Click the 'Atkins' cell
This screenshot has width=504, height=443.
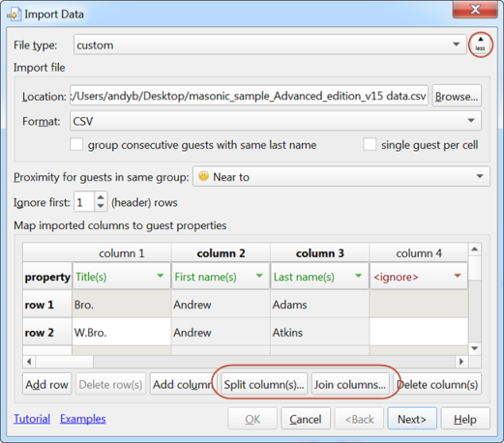(320, 332)
